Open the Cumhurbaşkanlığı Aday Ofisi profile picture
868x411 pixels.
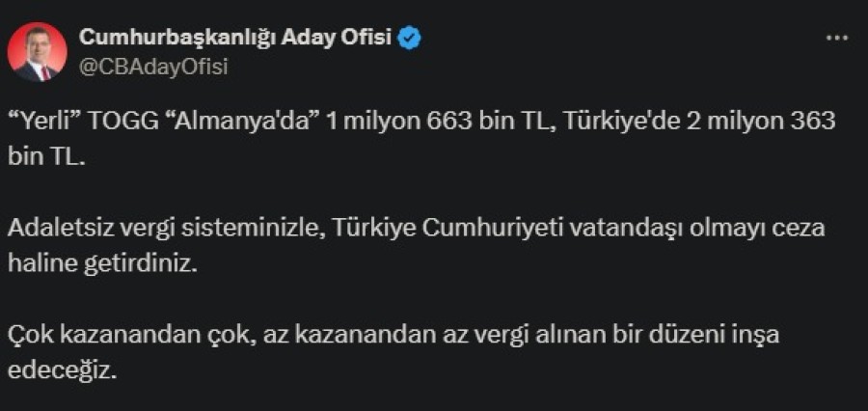coord(38,51)
